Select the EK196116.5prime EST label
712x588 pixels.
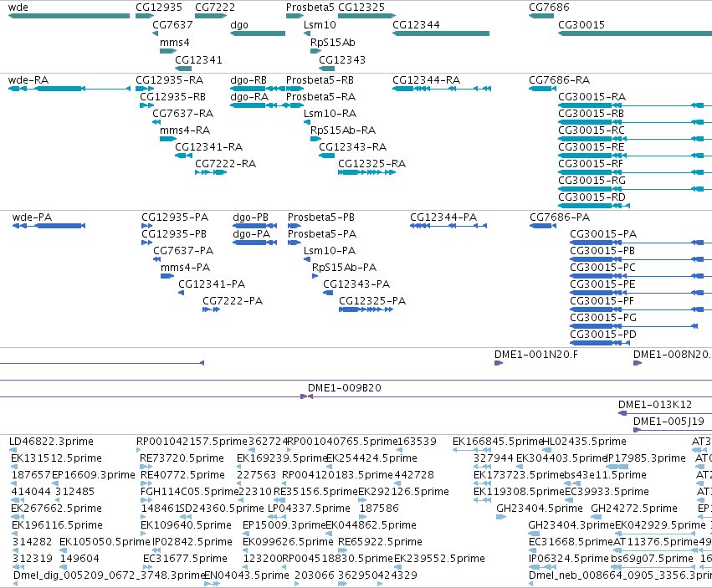pos(57,525)
